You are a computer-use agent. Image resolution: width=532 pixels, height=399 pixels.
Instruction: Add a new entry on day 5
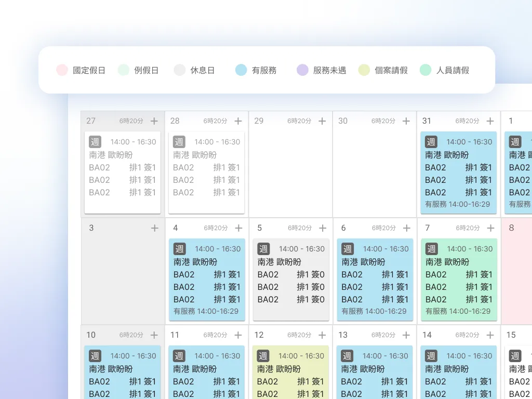click(x=323, y=228)
